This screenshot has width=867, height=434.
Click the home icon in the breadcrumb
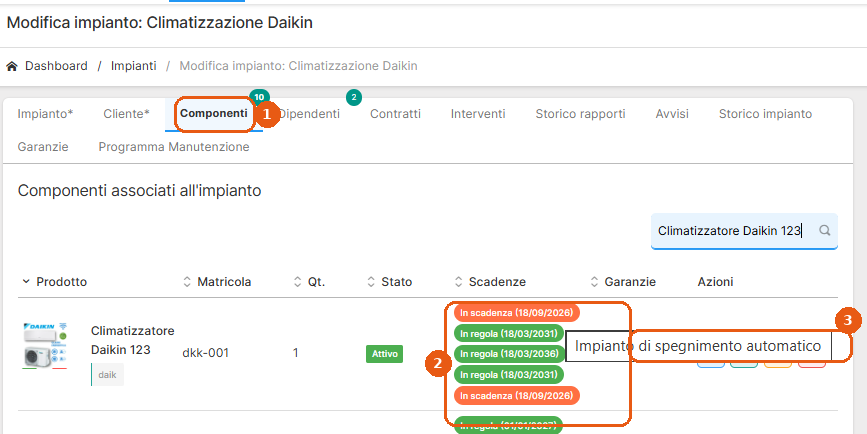[12, 66]
